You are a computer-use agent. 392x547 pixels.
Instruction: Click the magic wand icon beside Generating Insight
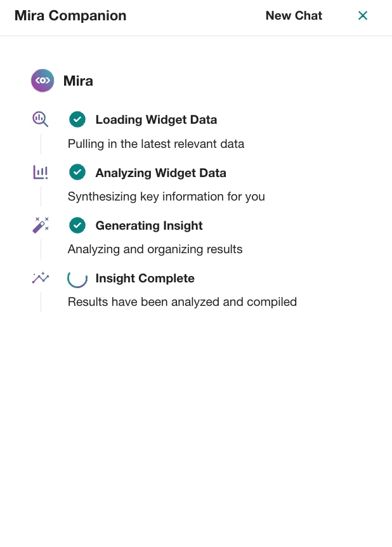click(41, 225)
